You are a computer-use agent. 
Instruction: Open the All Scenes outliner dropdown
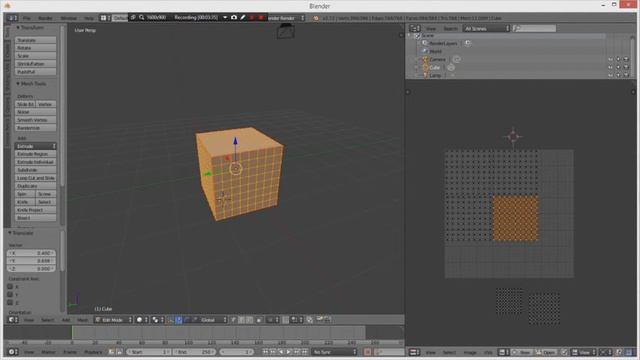(x=487, y=28)
